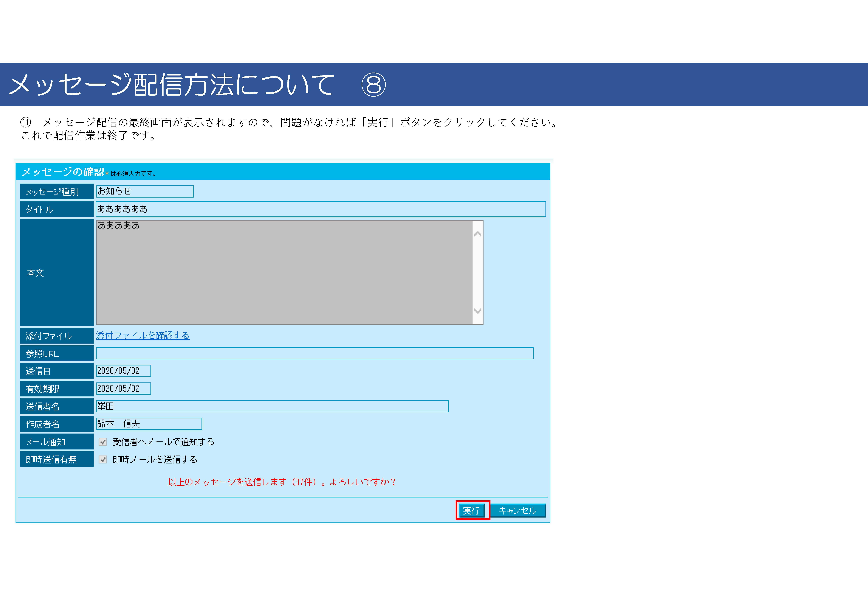Click the 有効期限 date field

pyautogui.click(x=124, y=388)
